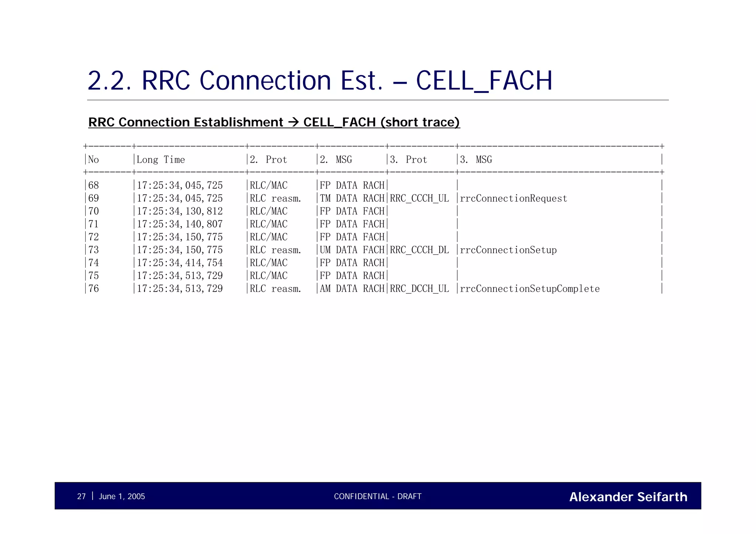Click row number 69
The image size is (756, 534).
[x=93, y=198]
